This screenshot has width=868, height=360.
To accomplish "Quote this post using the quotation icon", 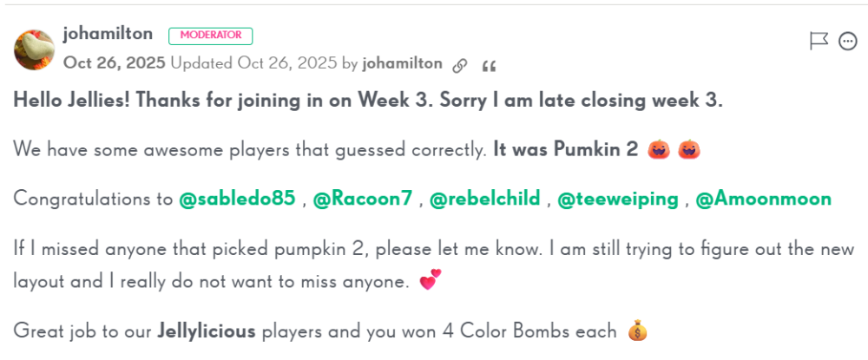I will (489, 67).
